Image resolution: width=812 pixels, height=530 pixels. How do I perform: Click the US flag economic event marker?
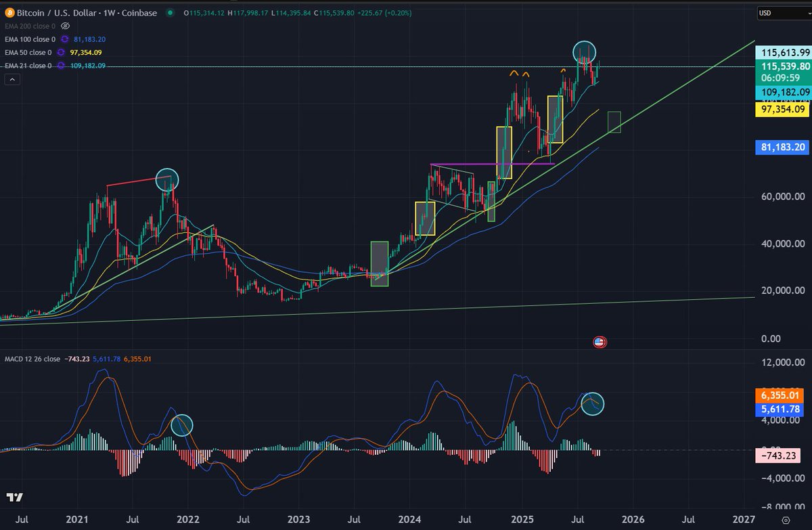pos(599,342)
